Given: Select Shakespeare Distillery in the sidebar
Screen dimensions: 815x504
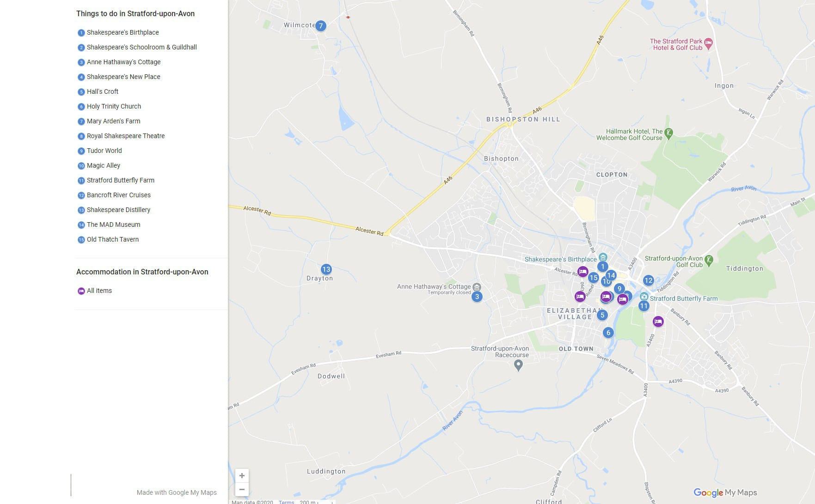Looking at the screenshot, I should tap(118, 210).
